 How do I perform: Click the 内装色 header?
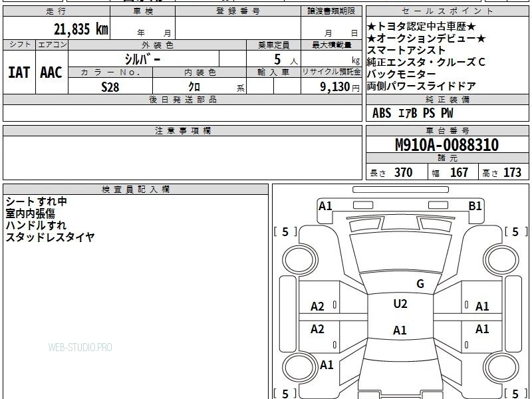pyautogui.click(x=200, y=72)
